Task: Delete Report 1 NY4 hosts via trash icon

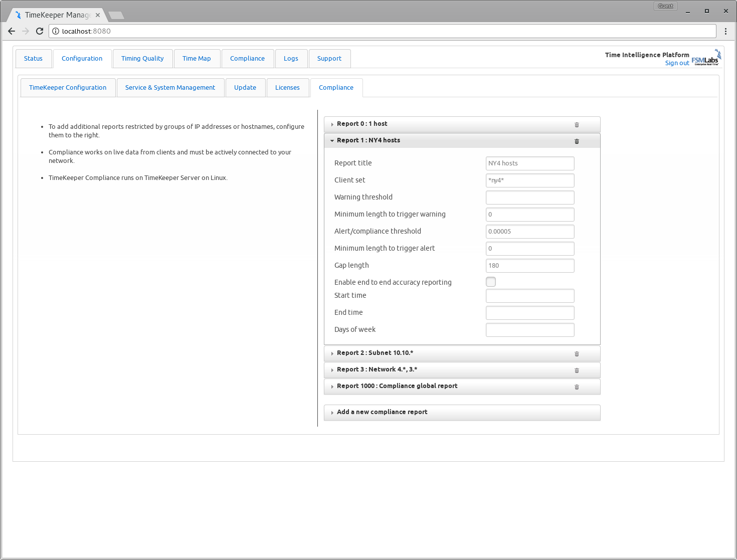Action: (x=577, y=141)
